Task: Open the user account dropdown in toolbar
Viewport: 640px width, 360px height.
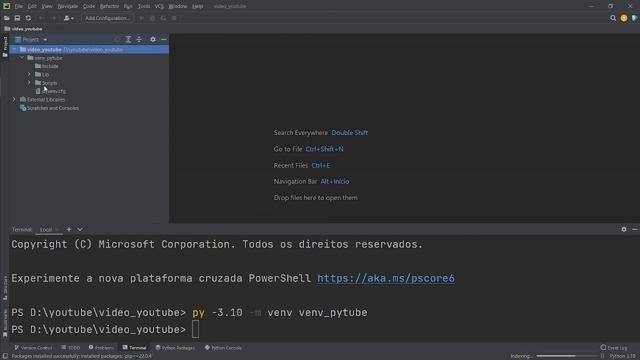Action: [69, 18]
